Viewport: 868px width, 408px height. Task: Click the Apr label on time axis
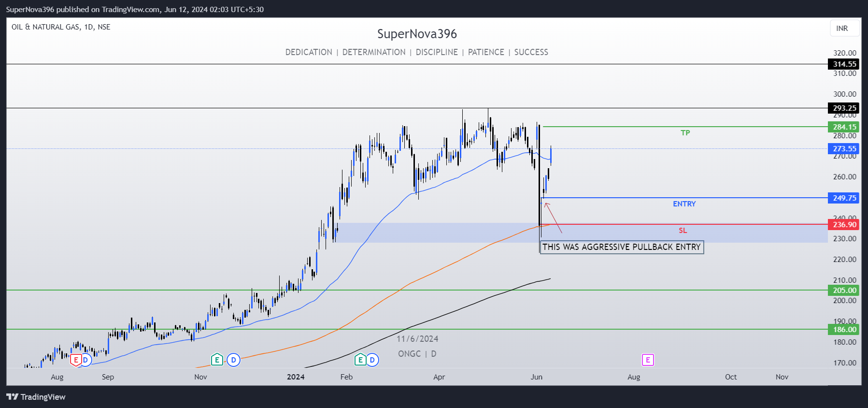[439, 377]
